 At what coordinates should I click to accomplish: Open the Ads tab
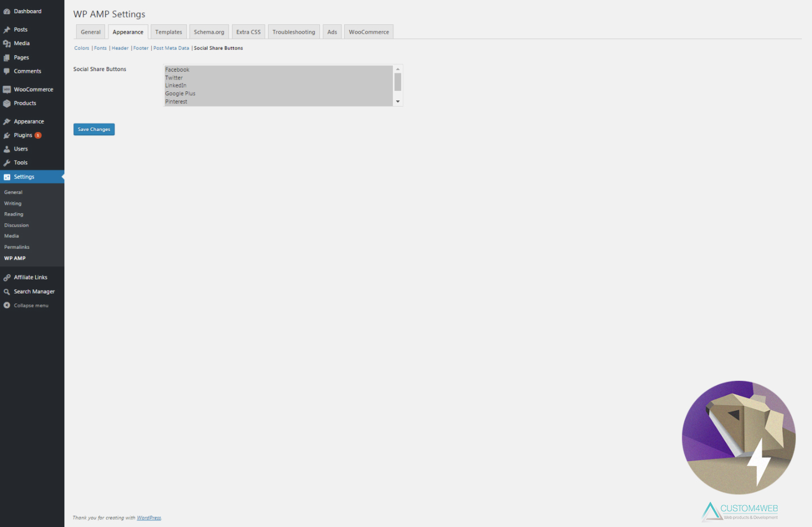coord(332,32)
